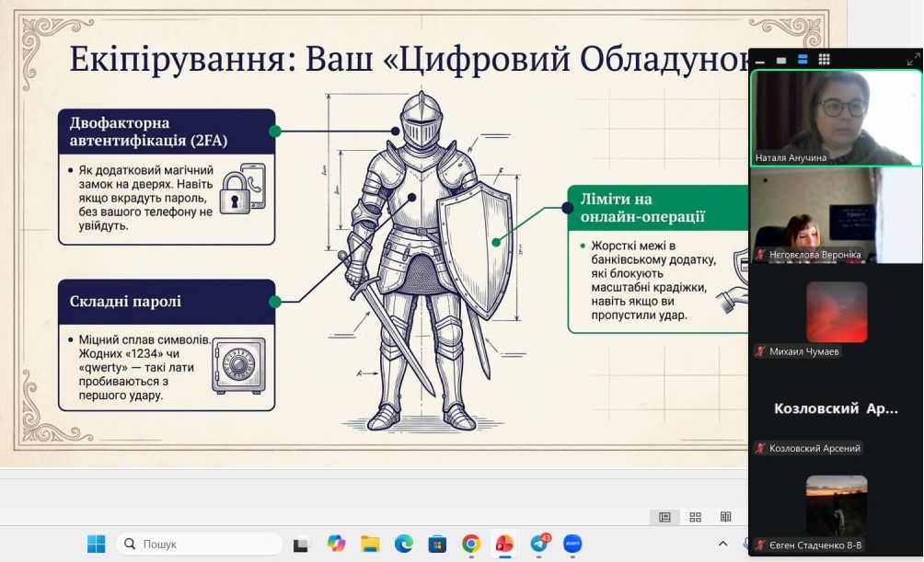Switch to Reading view in status bar
The height and width of the screenshot is (562, 924).
(725, 517)
